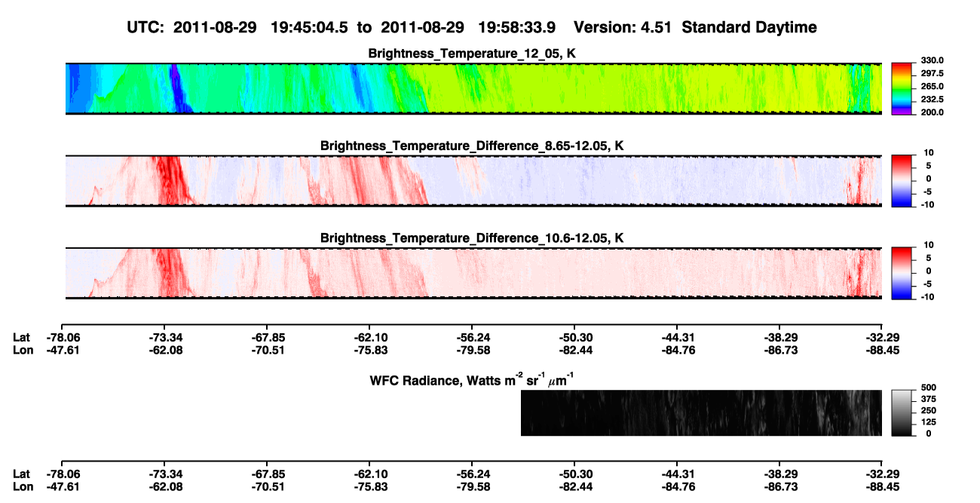Click the '250' grayscale bar label
The height and width of the screenshot is (503, 980).
[930, 410]
